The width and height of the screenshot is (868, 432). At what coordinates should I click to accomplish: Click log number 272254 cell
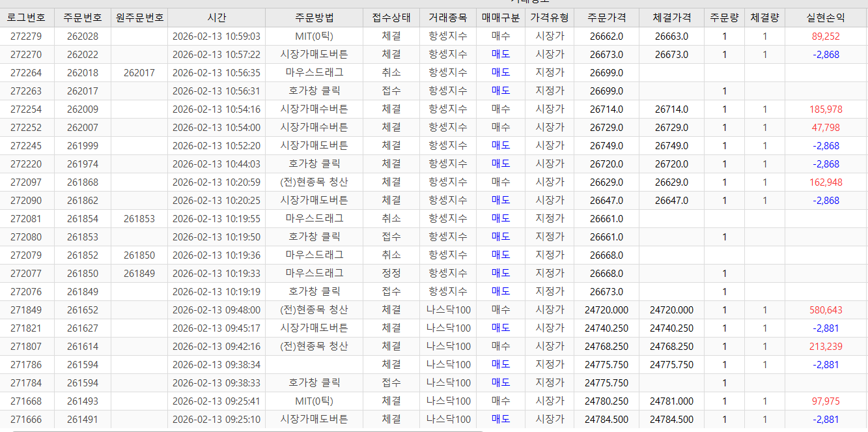26,109
